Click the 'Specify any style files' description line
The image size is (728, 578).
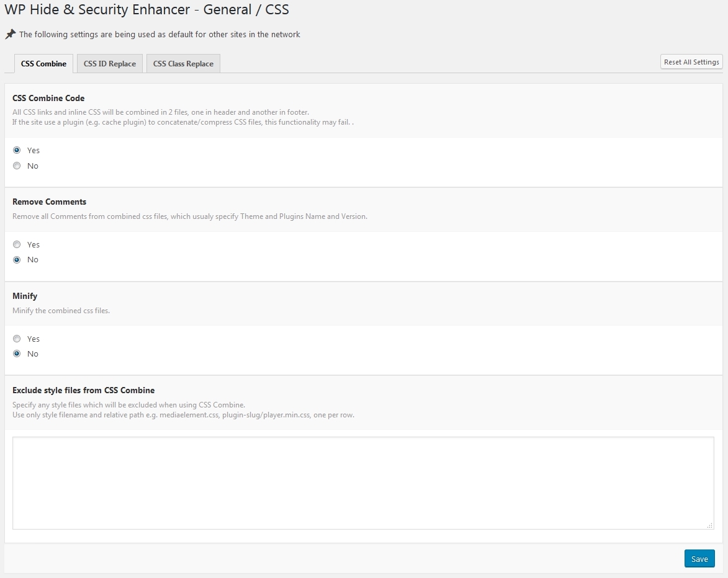point(128,405)
